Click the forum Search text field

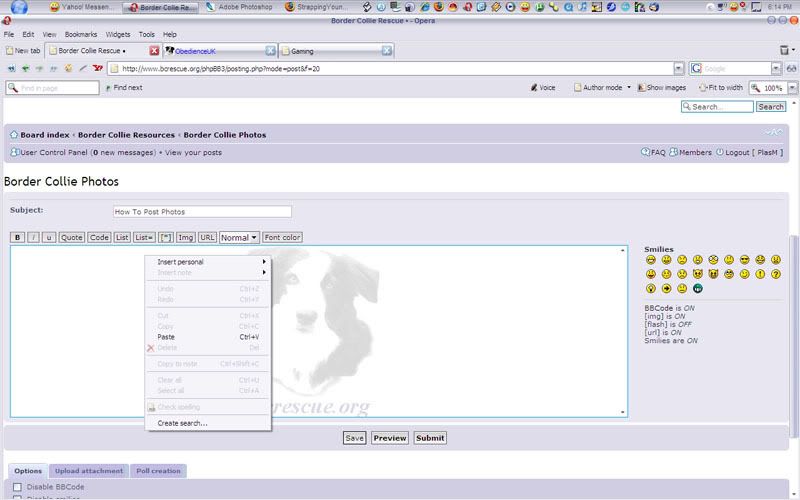click(x=717, y=107)
